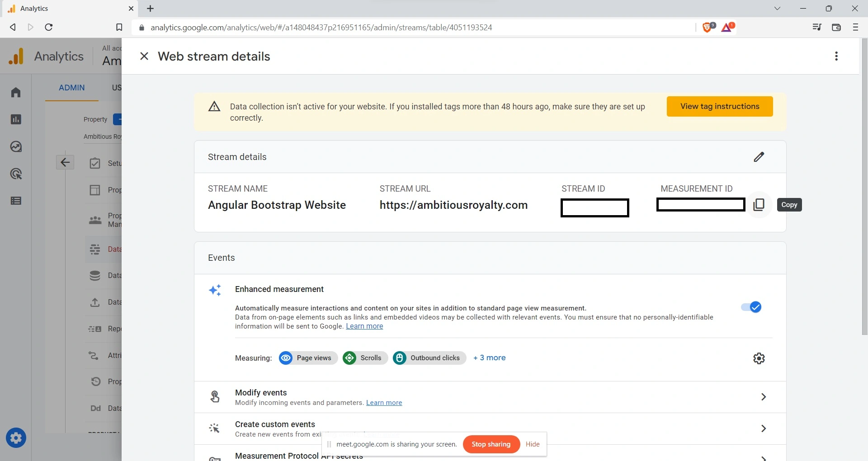Click the View tag instructions button

719,106
